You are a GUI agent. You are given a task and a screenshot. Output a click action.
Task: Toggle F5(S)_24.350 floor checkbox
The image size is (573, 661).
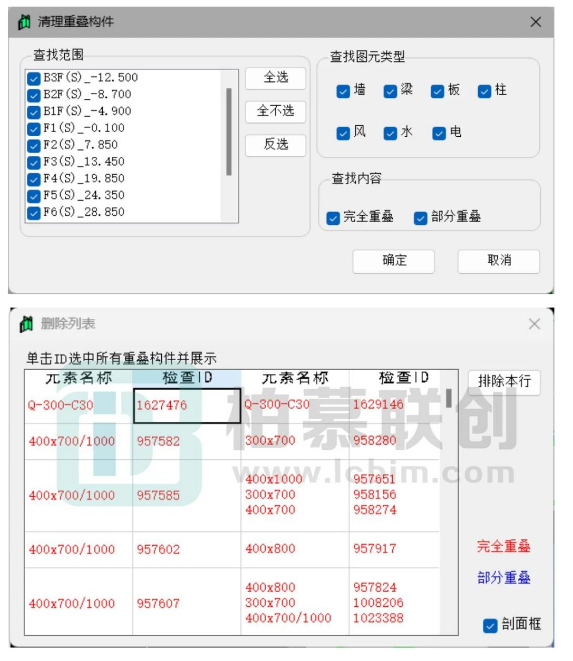click(33, 196)
